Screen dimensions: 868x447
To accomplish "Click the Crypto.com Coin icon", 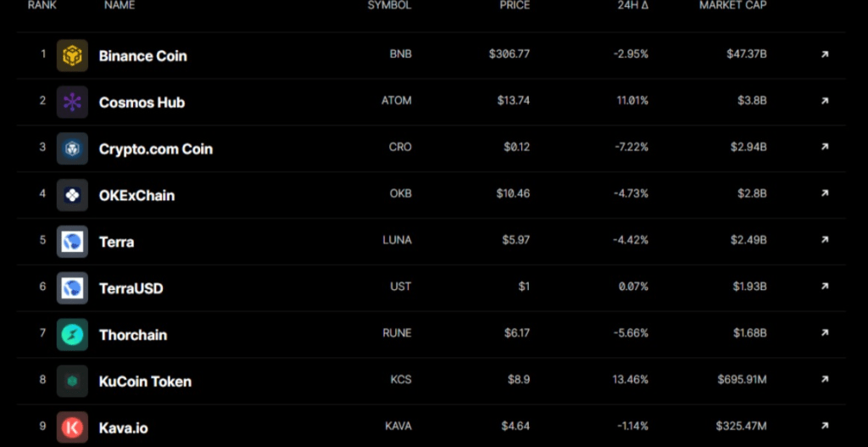I will [72, 148].
